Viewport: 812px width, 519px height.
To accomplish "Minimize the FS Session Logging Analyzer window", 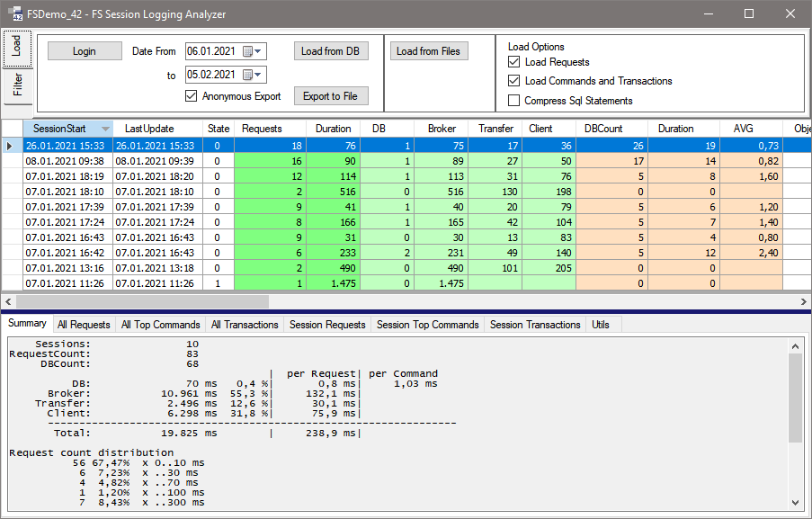I will tap(709, 13).
